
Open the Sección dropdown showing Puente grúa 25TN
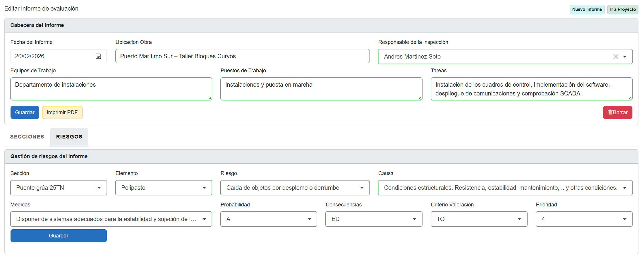pyautogui.click(x=59, y=188)
